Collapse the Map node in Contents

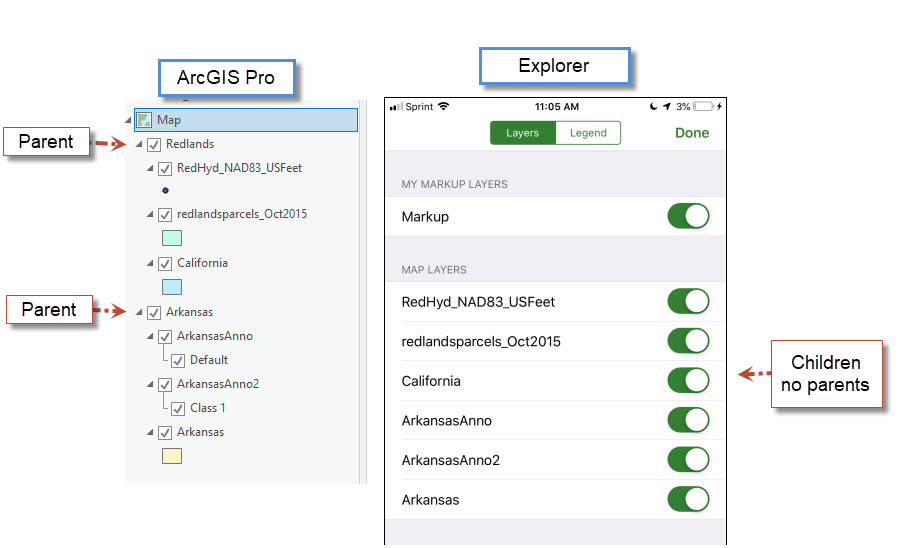(128, 120)
